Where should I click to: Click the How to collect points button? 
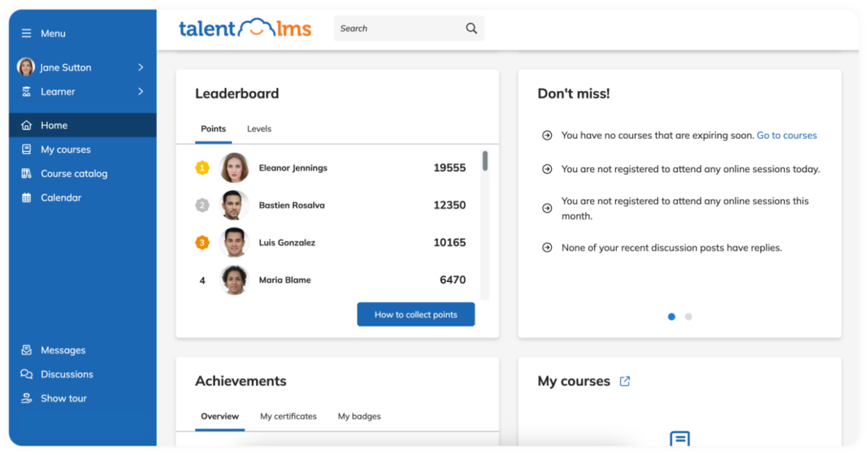pos(415,314)
